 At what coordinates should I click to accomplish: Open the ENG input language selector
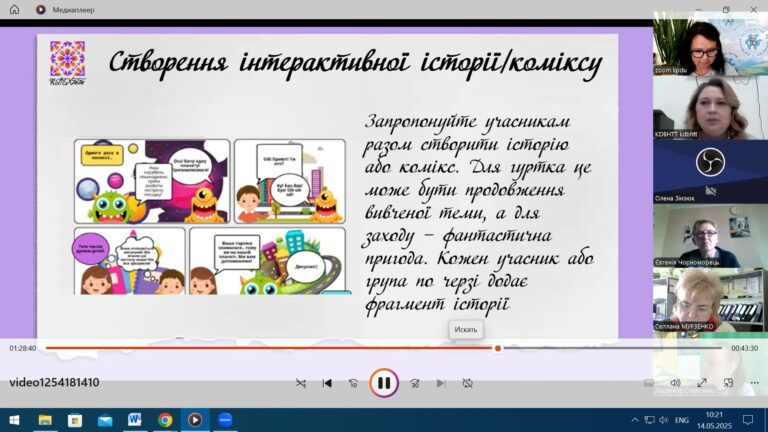point(682,420)
